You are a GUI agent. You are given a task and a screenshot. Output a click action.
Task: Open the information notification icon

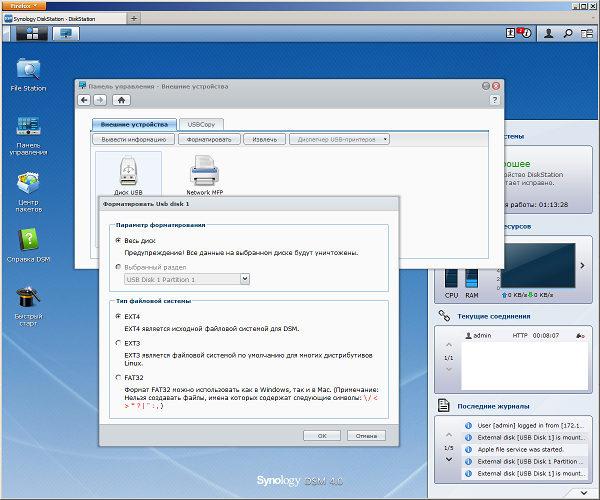point(527,33)
